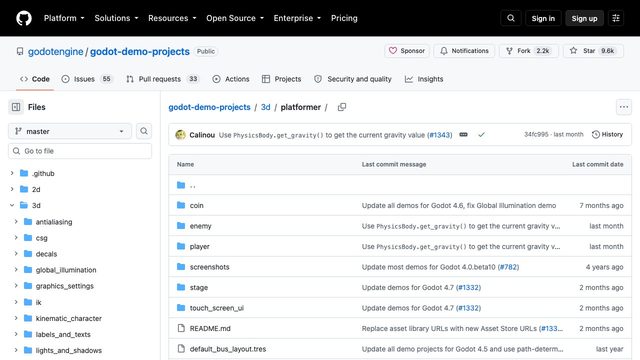
Task: Open the Enterprise menu
Action: click(x=297, y=18)
